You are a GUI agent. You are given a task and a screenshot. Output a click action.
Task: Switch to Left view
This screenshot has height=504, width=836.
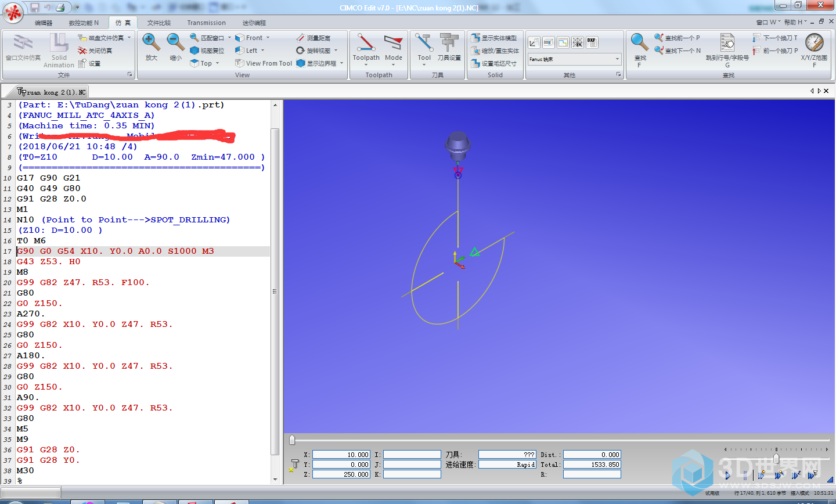pyautogui.click(x=246, y=51)
